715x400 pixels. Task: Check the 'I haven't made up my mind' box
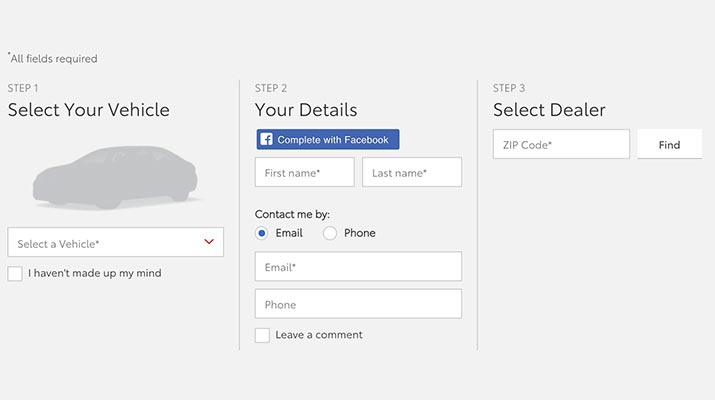[15, 274]
